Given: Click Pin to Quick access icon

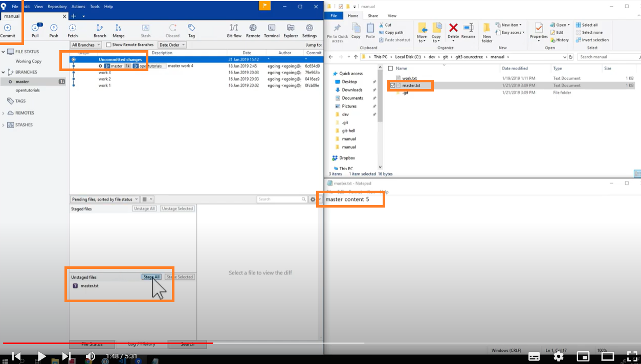Looking at the screenshot, I should (337, 28).
